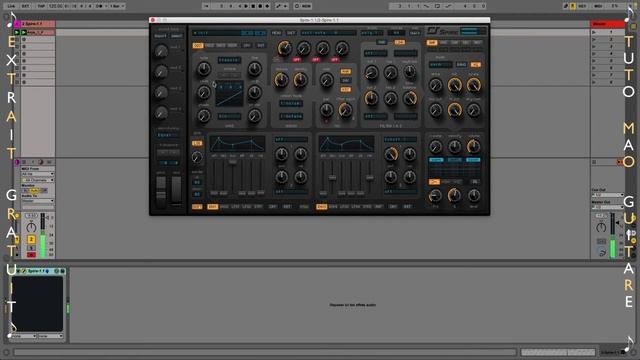Image resolution: width=640 pixels, height=360 pixels.
Task: Select the OSC1 tab in Spire
Action: pos(198,45)
